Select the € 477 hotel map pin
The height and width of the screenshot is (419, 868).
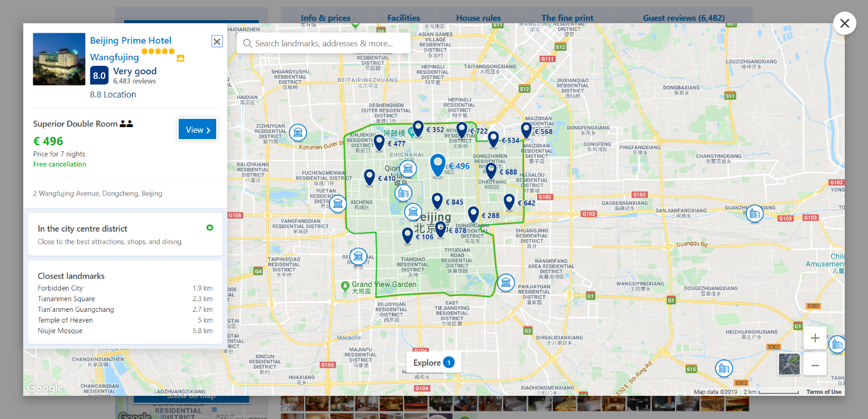tap(379, 143)
